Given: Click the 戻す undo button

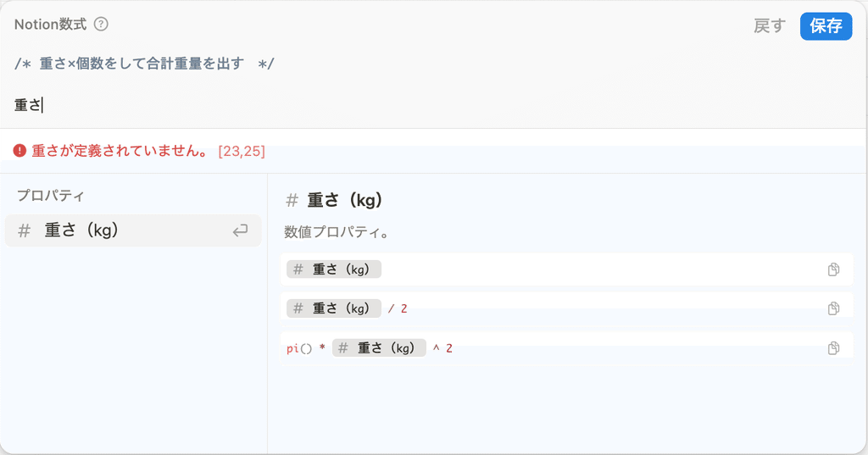Looking at the screenshot, I should point(770,25).
